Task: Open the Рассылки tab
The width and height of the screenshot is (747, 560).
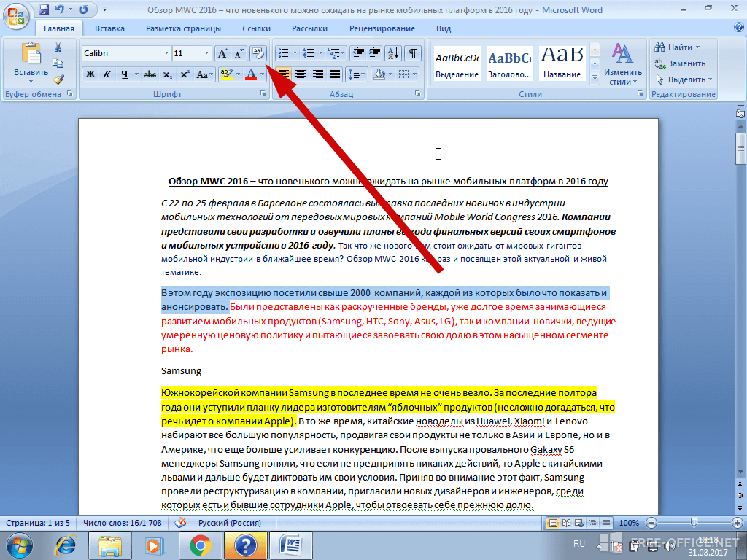Action: click(x=309, y=28)
